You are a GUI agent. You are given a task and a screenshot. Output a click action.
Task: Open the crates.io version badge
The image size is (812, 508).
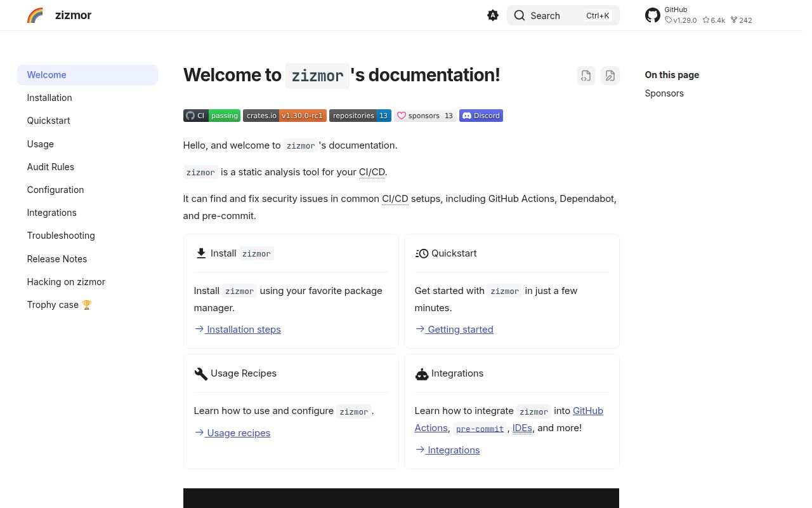[x=285, y=116]
